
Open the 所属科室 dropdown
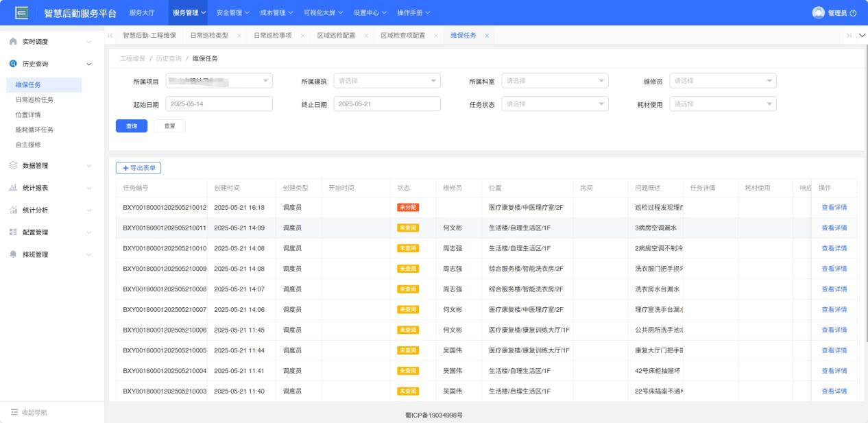pos(555,81)
